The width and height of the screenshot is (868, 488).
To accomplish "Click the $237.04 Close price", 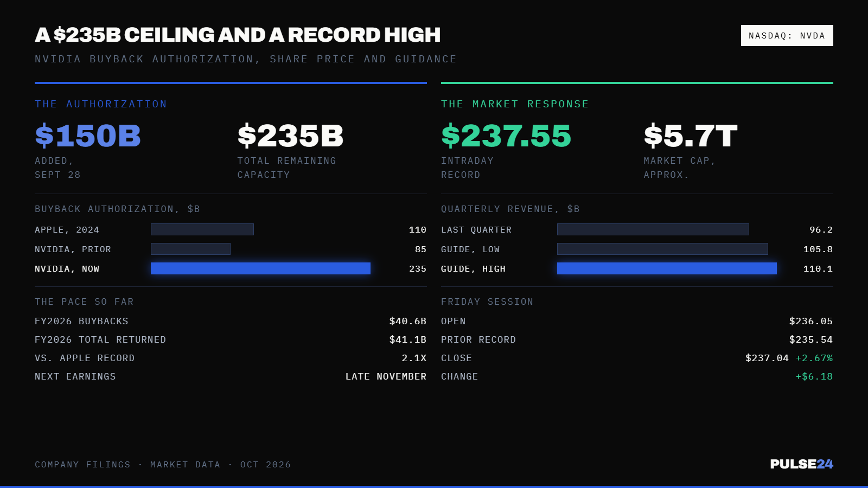I will point(767,358).
